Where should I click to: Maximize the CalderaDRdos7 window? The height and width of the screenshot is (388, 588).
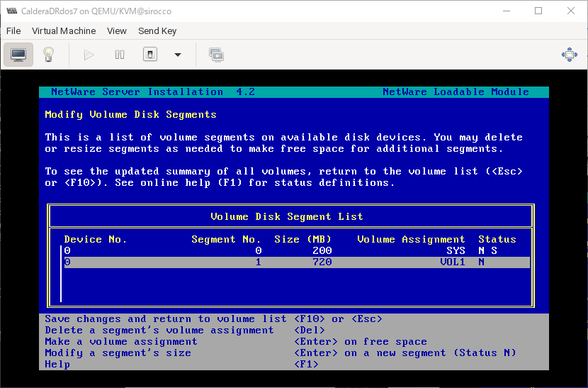click(538, 11)
